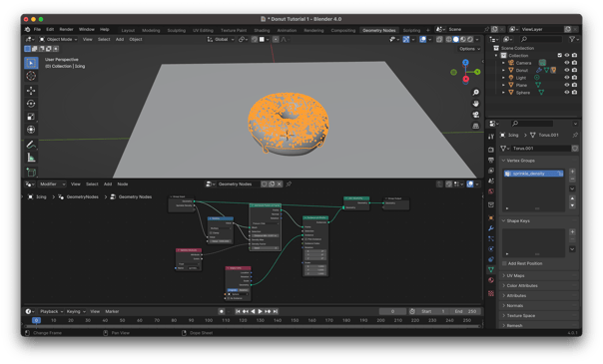Switch perspective/orthographic with the grid icon
Screen dimensions: 603x364
(475, 126)
